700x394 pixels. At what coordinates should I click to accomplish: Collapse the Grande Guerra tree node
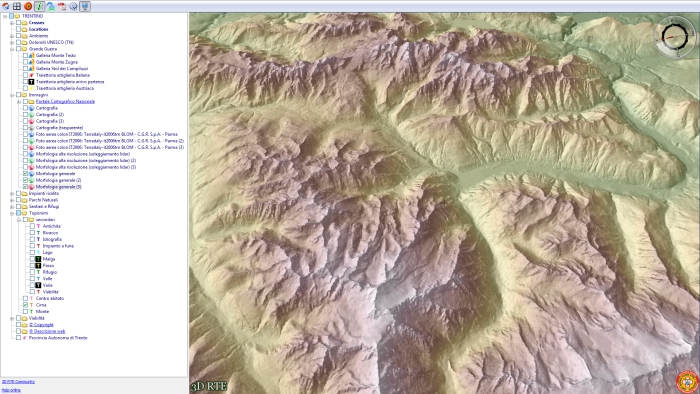(x=12, y=49)
